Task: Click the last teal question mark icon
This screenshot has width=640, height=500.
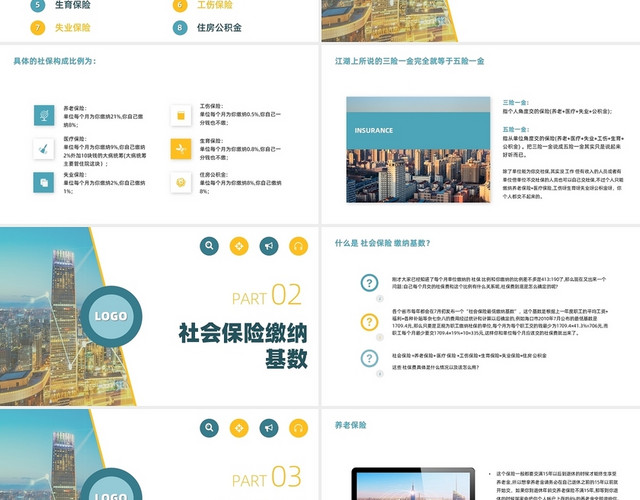Action: [x=369, y=358]
